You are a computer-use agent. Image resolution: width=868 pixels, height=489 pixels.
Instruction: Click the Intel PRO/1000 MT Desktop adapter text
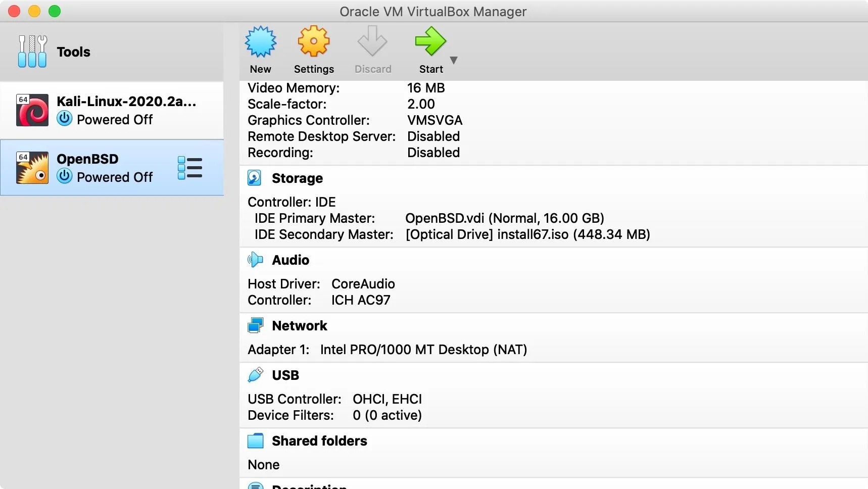[423, 350]
